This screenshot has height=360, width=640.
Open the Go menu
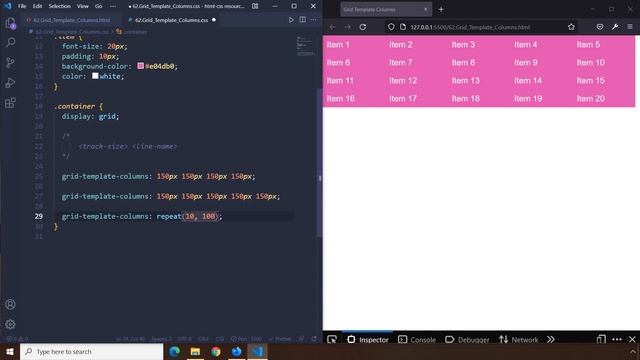coord(98,6)
